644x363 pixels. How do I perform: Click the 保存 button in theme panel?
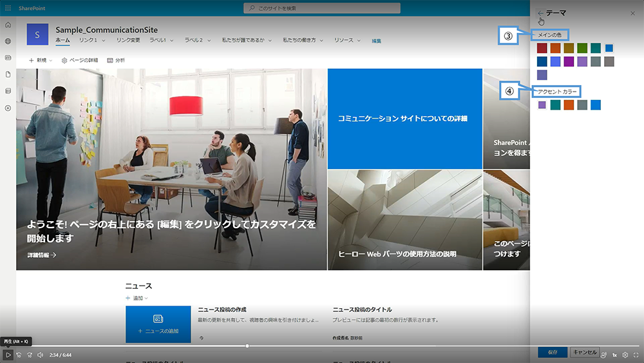click(553, 352)
